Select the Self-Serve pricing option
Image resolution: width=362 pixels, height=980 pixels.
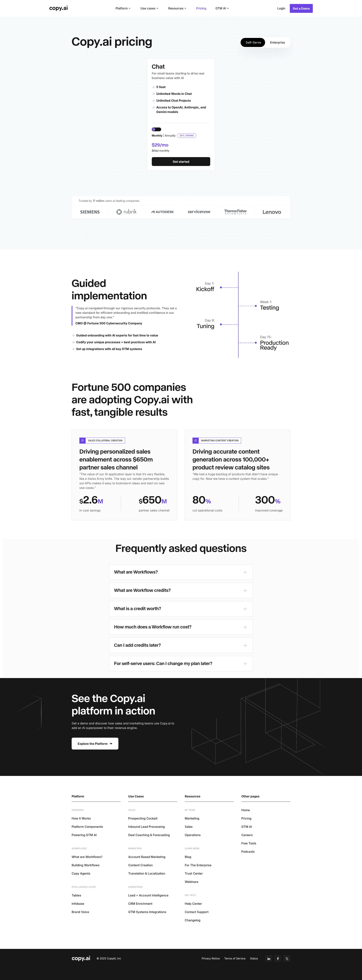(x=253, y=43)
